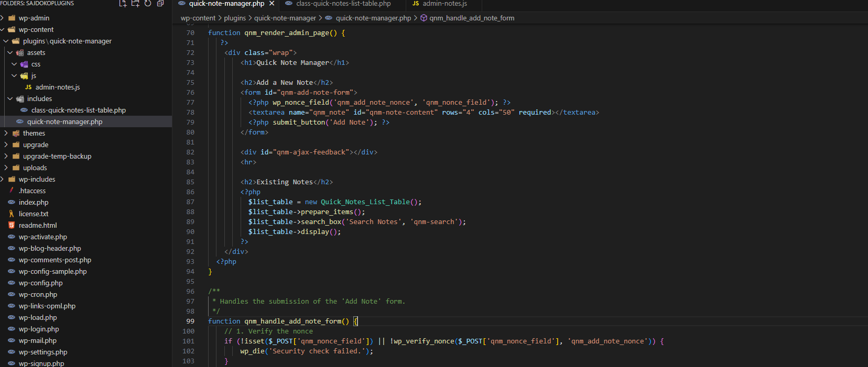The width and height of the screenshot is (868, 367).
Task: Click line number 99 in the gutter
Action: (190, 321)
